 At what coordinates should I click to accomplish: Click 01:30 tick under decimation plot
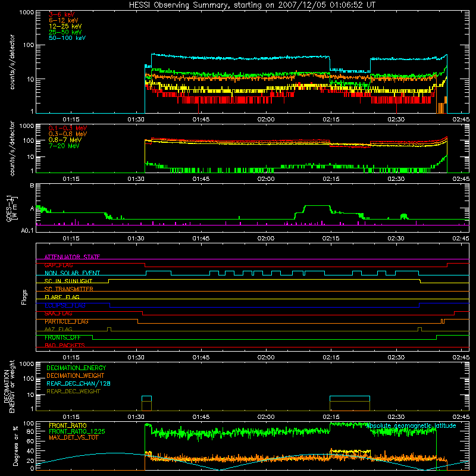click(x=136, y=417)
